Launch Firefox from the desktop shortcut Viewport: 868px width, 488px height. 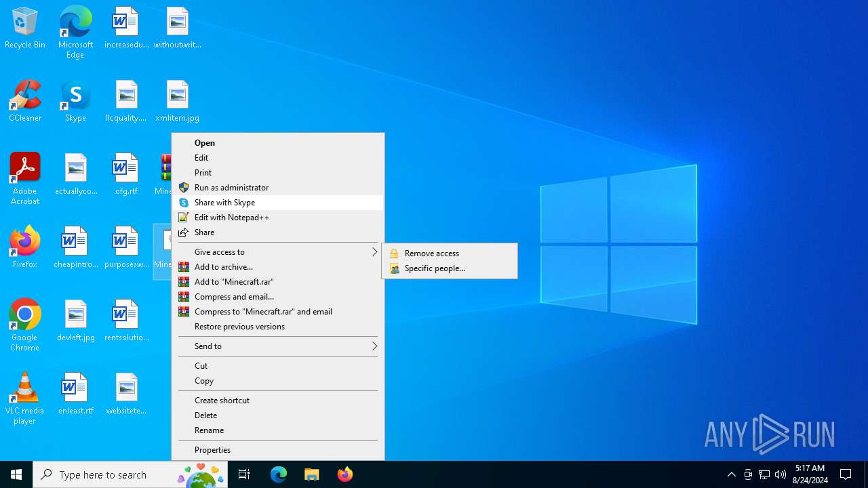click(x=25, y=247)
